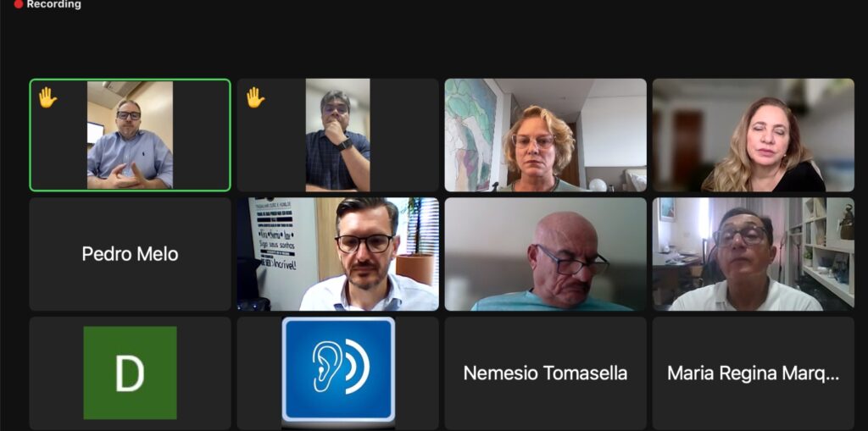Select the blue ear-with-sound-waves profile icon
Image resolution: width=868 pixels, height=431 pixels.
(338, 369)
